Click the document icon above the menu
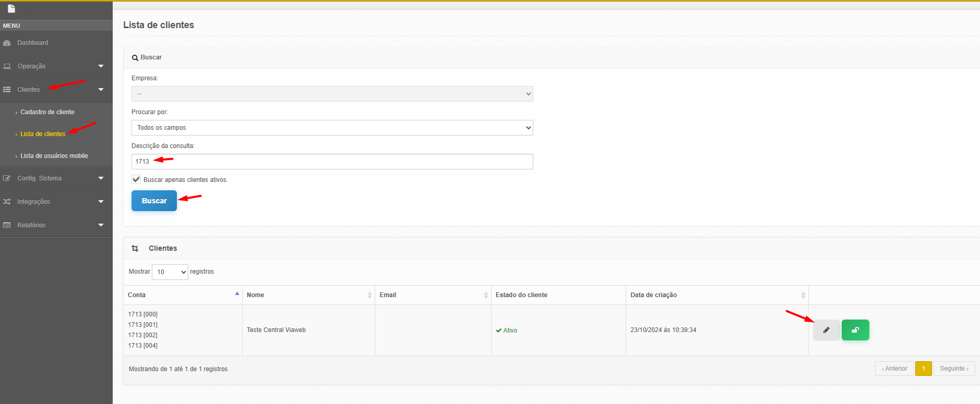This screenshot has height=404, width=980. tap(11, 9)
